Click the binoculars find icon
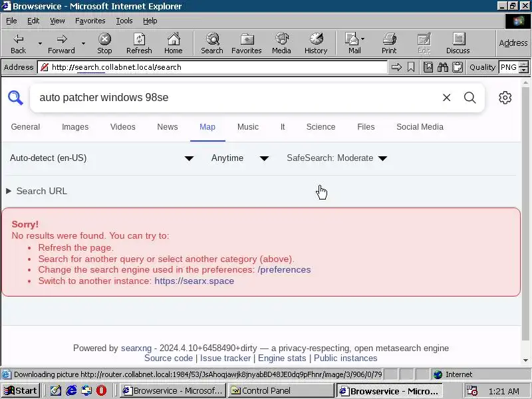 (x=443, y=67)
